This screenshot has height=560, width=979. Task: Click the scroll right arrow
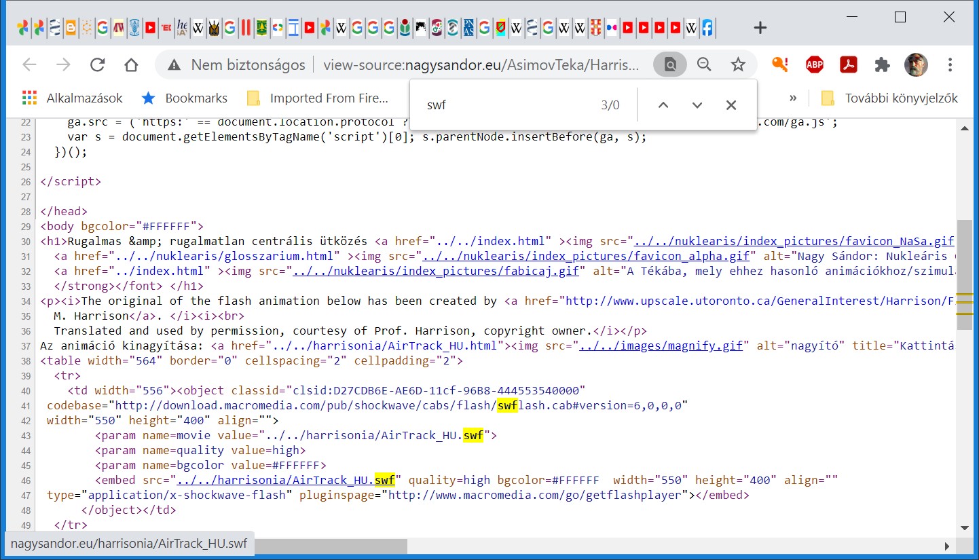[948, 546]
